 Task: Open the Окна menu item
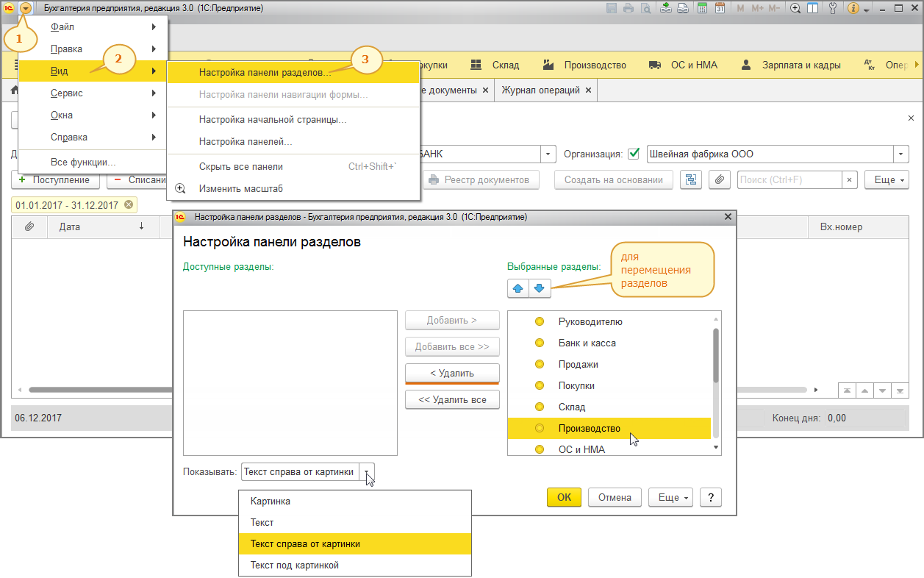93,115
